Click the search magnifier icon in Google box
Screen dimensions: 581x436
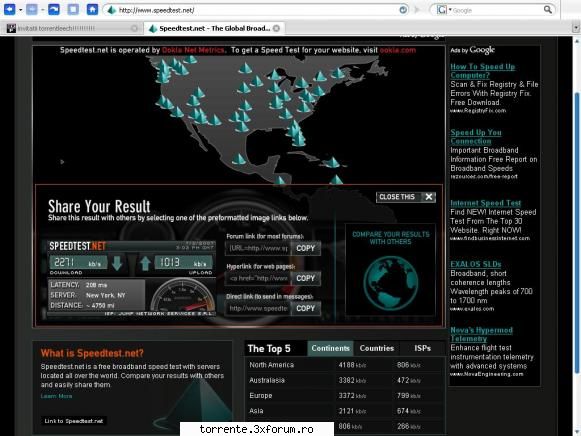pos(548,10)
